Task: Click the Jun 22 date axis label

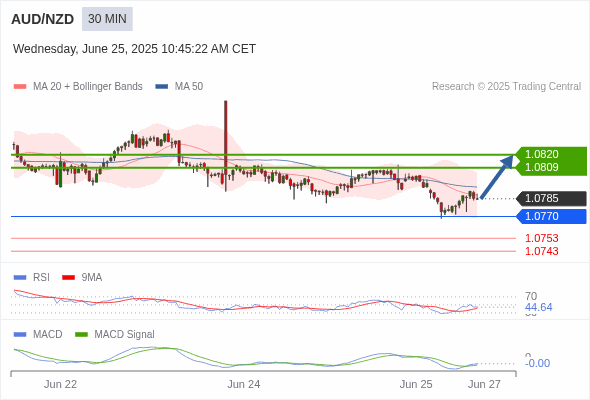Action: point(60,384)
